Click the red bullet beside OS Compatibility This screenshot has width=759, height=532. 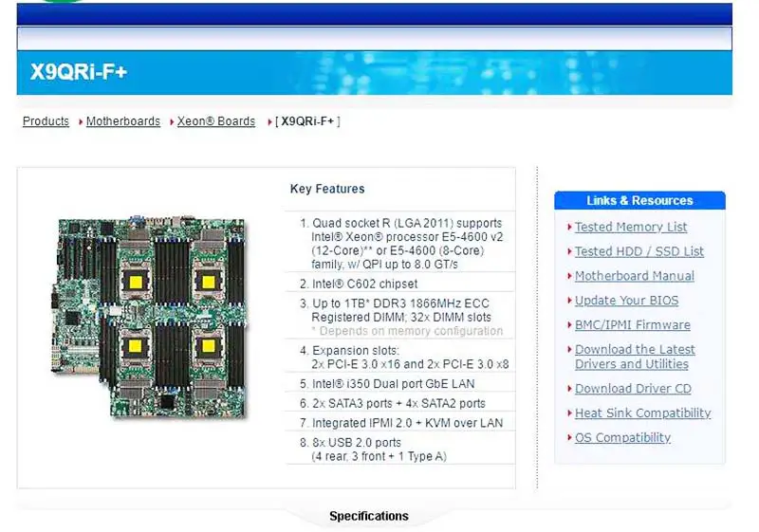point(570,437)
